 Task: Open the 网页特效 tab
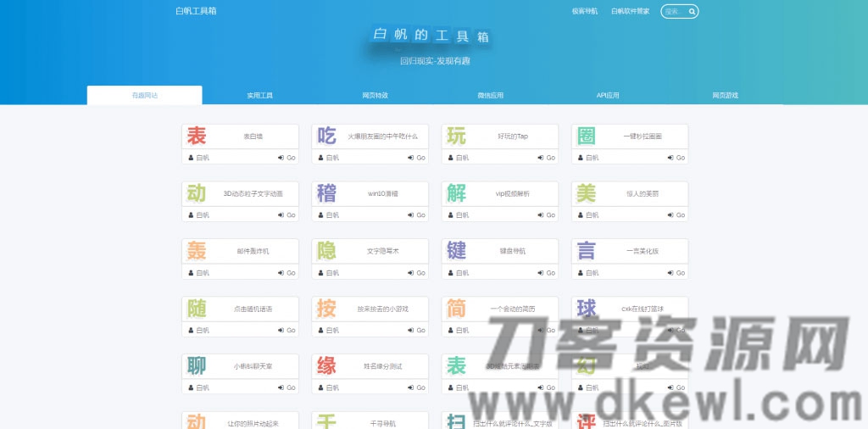tap(376, 96)
